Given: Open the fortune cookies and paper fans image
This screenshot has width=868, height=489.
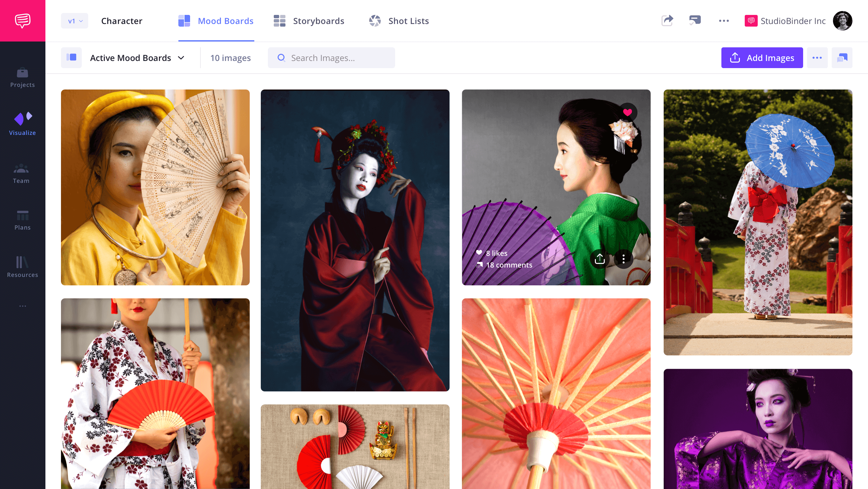Looking at the screenshot, I should (355, 447).
